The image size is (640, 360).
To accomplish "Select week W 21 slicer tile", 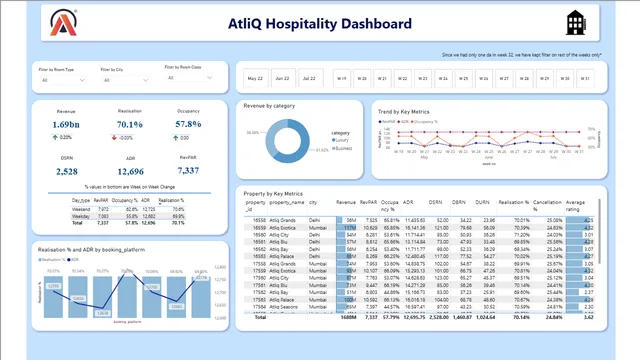I will [382, 78].
